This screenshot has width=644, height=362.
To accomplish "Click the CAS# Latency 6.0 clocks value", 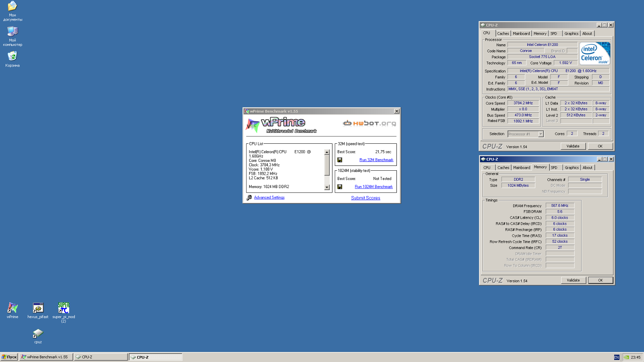I will click(559, 218).
